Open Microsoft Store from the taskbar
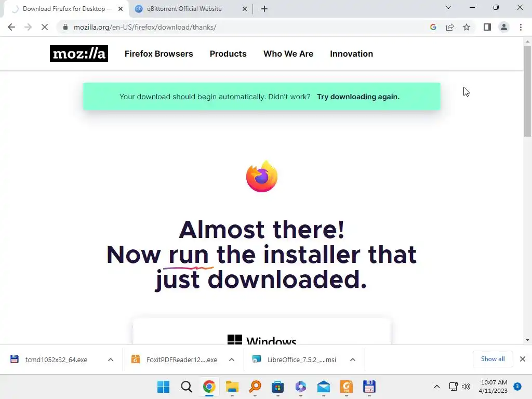532x399 pixels. pyautogui.click(x=278, y=387)
